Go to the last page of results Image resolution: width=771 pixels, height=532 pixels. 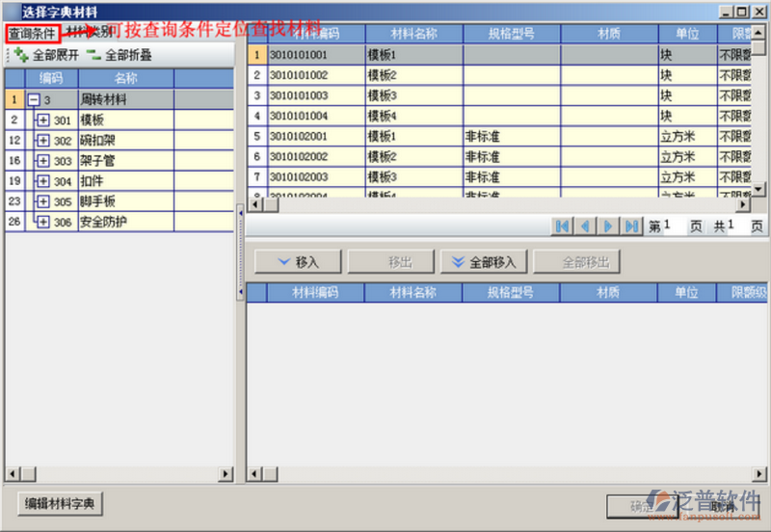(631, 226)
